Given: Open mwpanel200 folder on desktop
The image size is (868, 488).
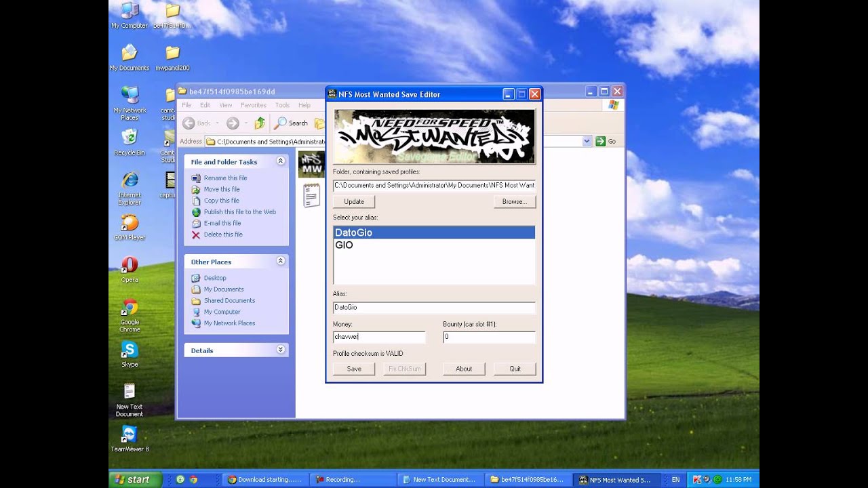Looking at the screenshot, I should click(172, 58).
